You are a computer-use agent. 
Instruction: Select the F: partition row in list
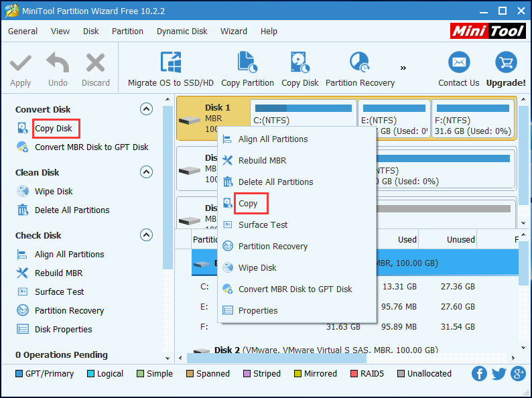(354, 327)
